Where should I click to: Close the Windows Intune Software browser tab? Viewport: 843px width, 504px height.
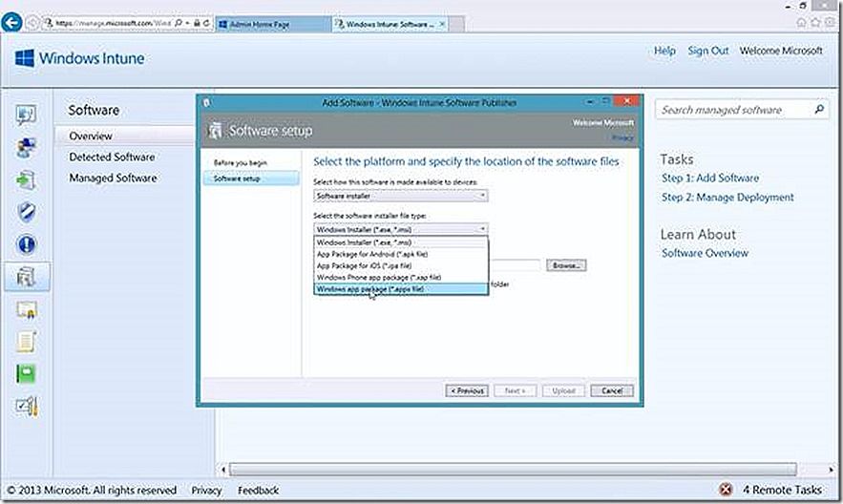(x=442, y=24)
